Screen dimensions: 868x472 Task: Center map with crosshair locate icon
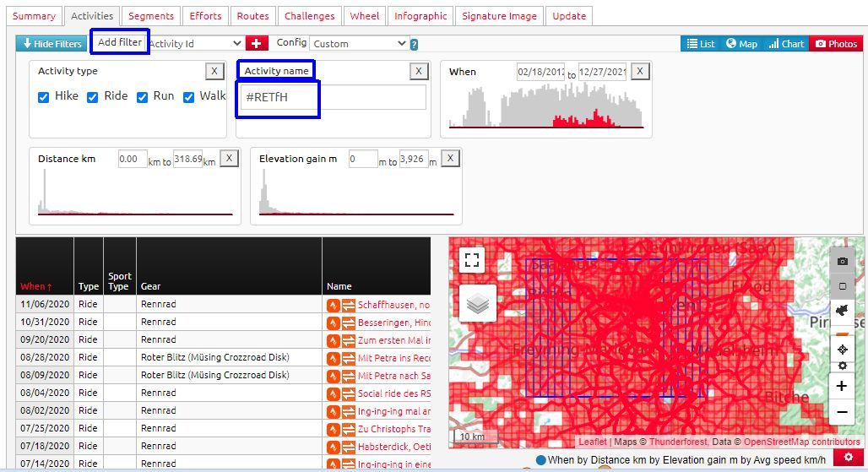point(843,350)
